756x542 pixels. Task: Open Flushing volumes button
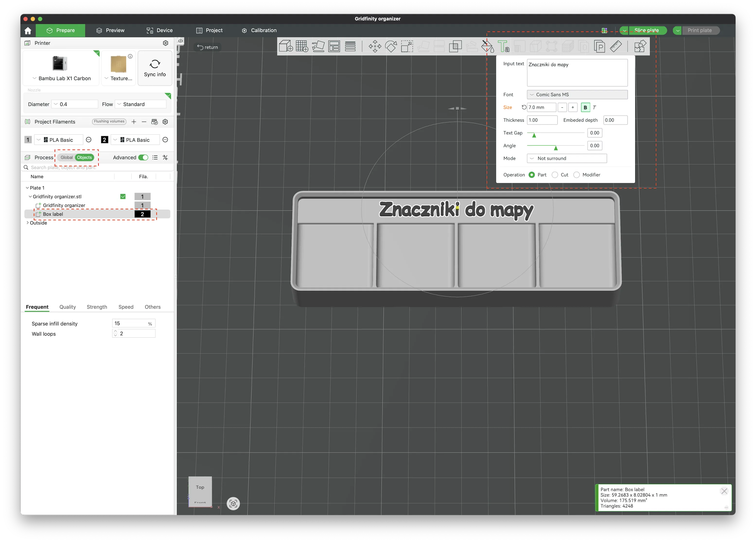coord(109,122)
